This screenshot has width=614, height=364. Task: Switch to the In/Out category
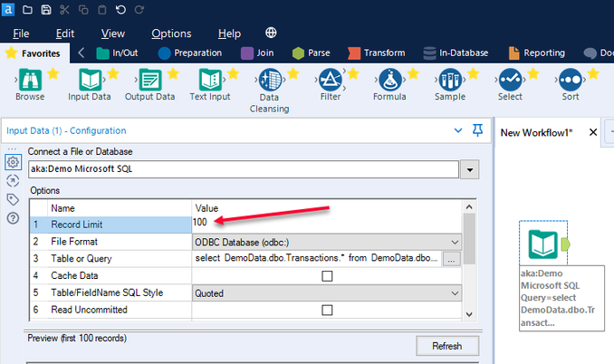pyautogui.click(x=117, y=53)
